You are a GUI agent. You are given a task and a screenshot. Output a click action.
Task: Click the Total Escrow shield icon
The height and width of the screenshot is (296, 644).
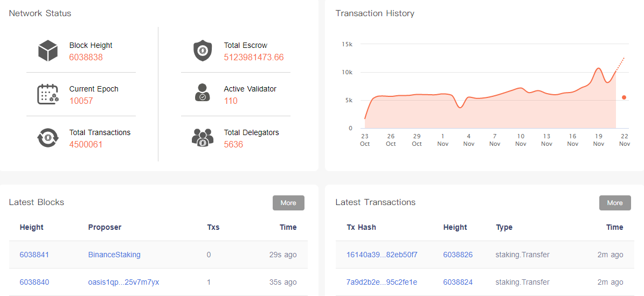click(x=202, y=51)
